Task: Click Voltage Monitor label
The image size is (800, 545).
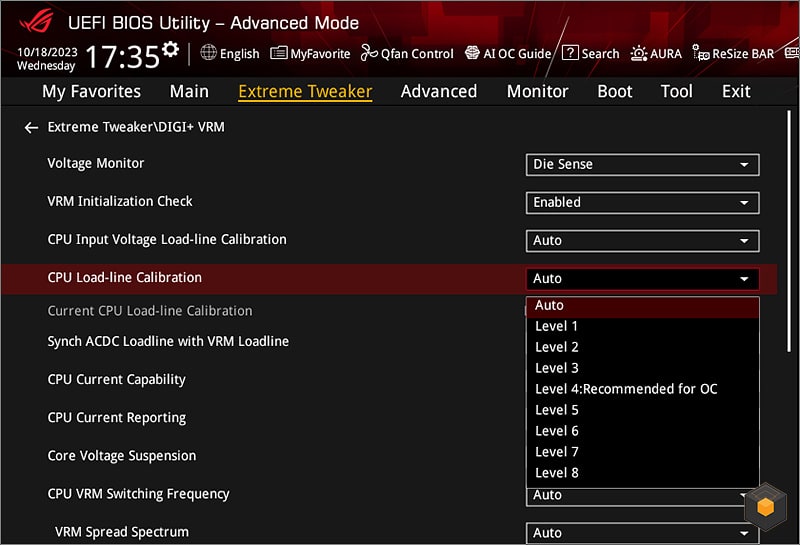Action: [x=95, y=163]
